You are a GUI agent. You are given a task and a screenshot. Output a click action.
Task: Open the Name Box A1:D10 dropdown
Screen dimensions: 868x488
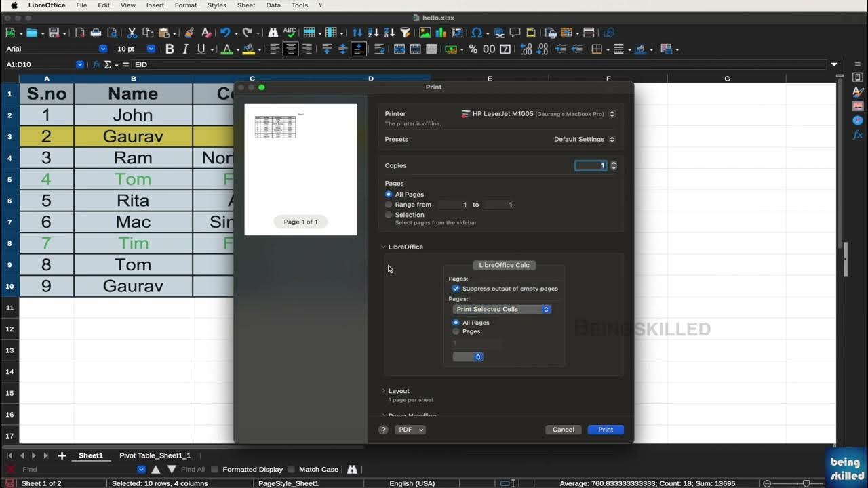coord(80,64)
